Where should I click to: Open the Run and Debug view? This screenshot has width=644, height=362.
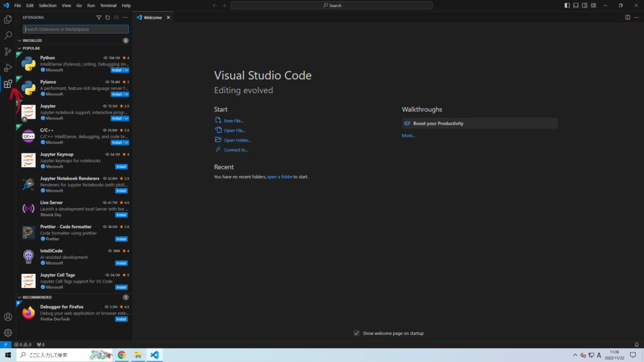(x=8, y=68)
